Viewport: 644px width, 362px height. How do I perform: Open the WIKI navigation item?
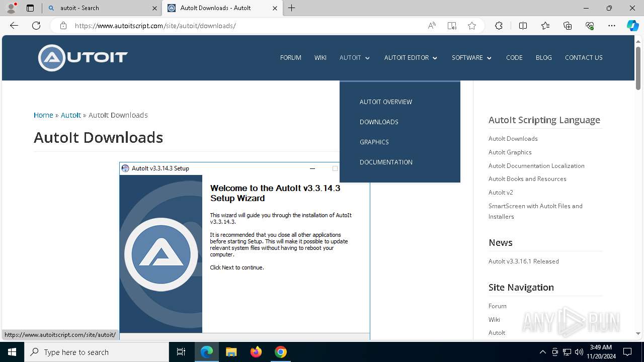coord(320,58)
